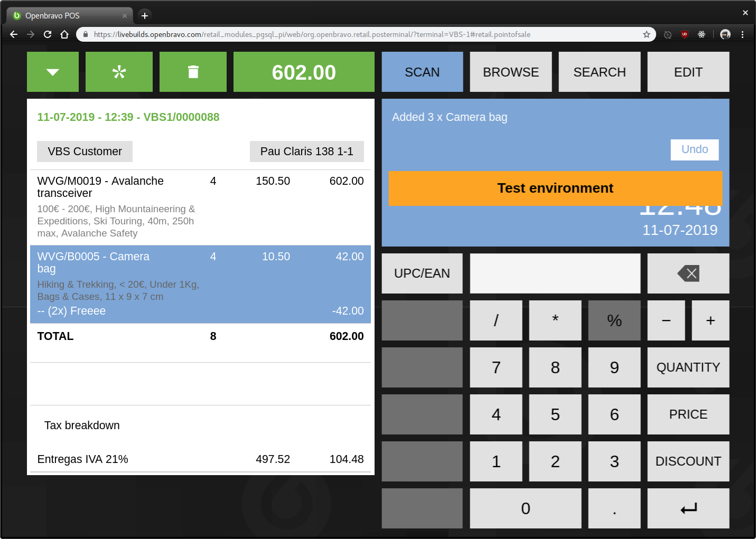The height and width of the screenshot is (539, 756).
Task: Click the Added 3 x Camera bag message
Action: 450,117
